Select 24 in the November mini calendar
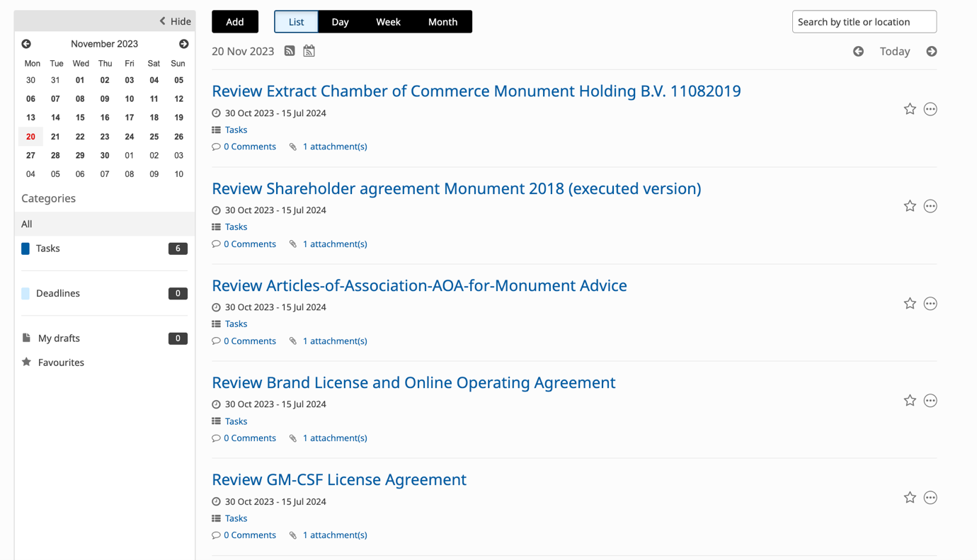The image size is (977, 560). tap(130, 137)
